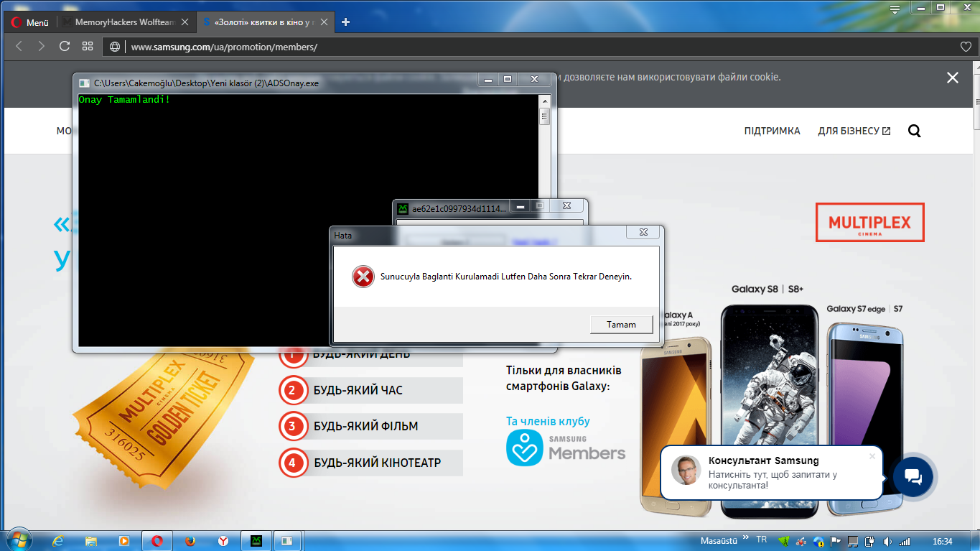Go back to previous page
The image size is (980, 551).
(19, 46)
